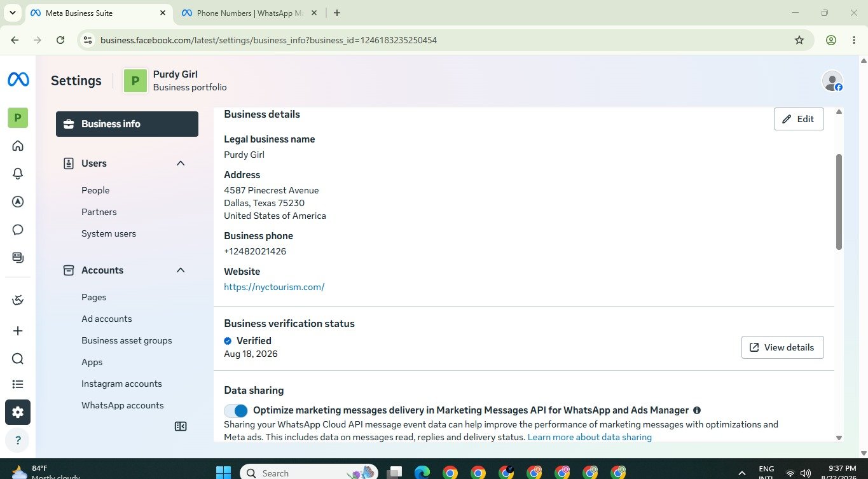Open Instagram accounts
The image size is (868, 479).
tap(121, 384)
